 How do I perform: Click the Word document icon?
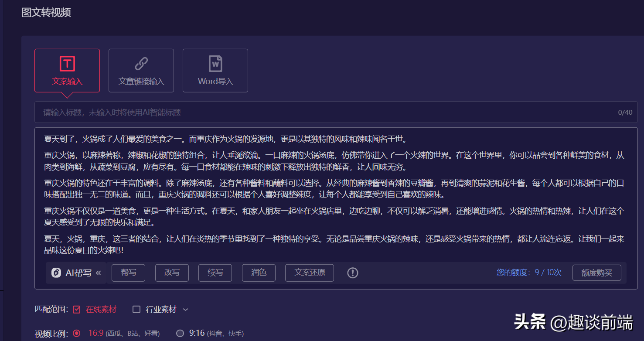(x=215, y=64)
